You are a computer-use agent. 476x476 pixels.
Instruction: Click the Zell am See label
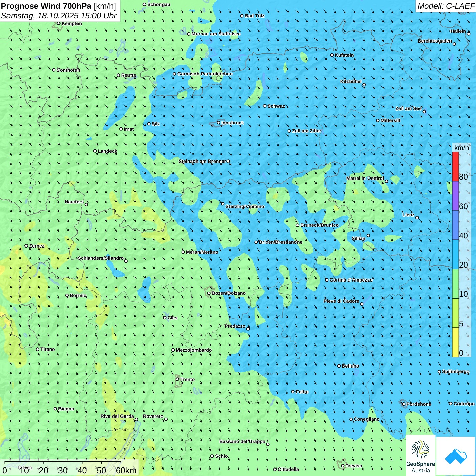point(408,108)
